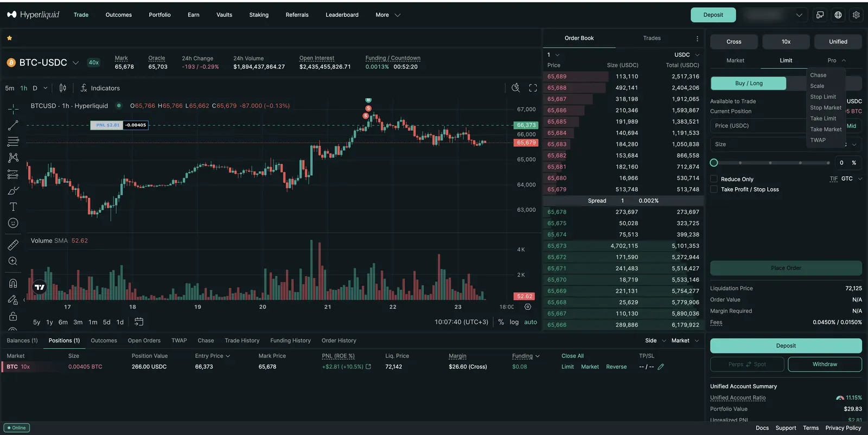
Task: Click the order size slider handle
Action: (714, 163)
